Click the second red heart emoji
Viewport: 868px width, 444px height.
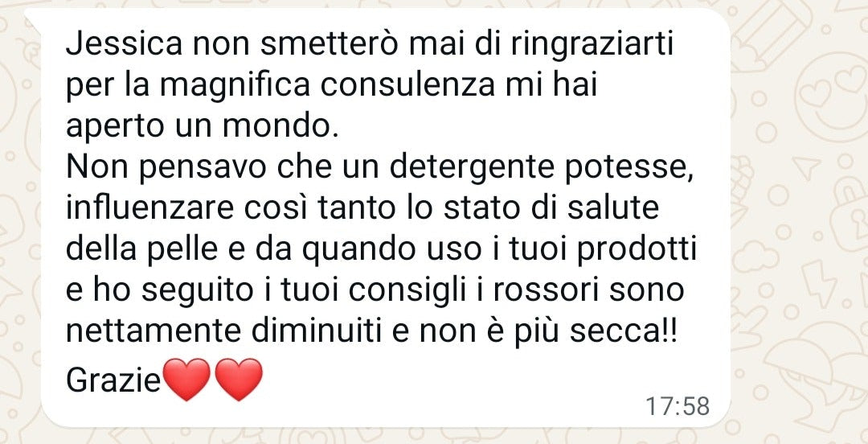click(x=238, y=379)
